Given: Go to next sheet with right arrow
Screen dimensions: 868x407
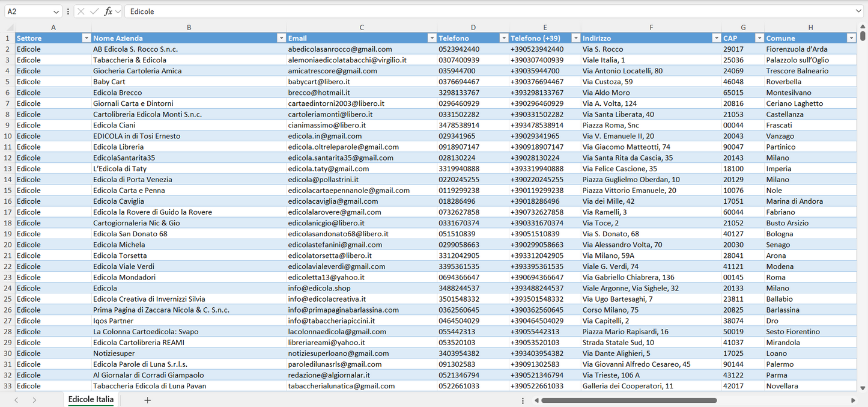Looking at the screenshot, I should (34, 400).
